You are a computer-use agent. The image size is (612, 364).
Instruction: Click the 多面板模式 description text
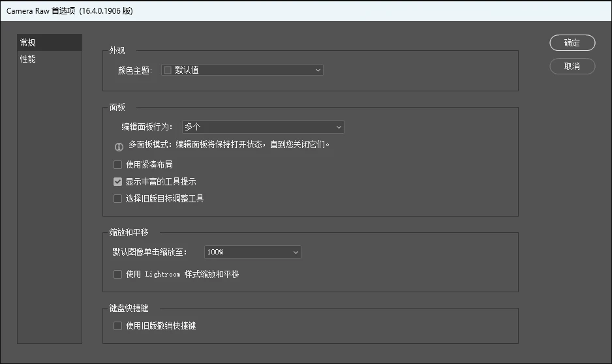(229, 144)
